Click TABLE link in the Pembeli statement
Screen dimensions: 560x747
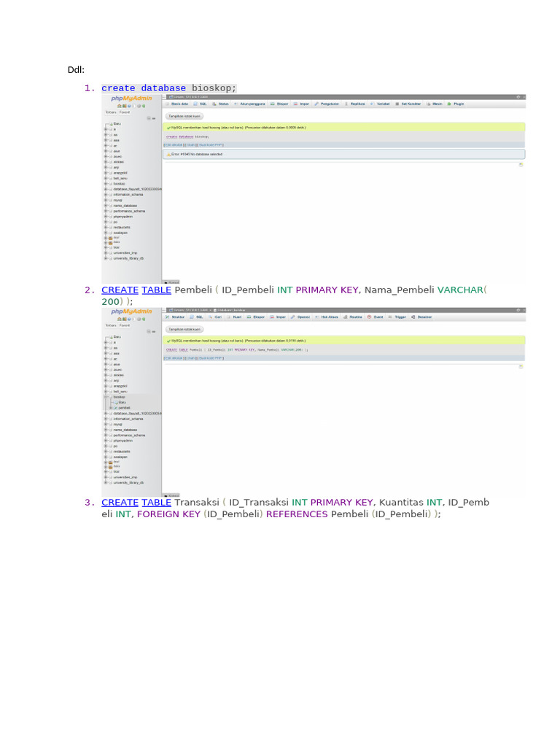156,290
